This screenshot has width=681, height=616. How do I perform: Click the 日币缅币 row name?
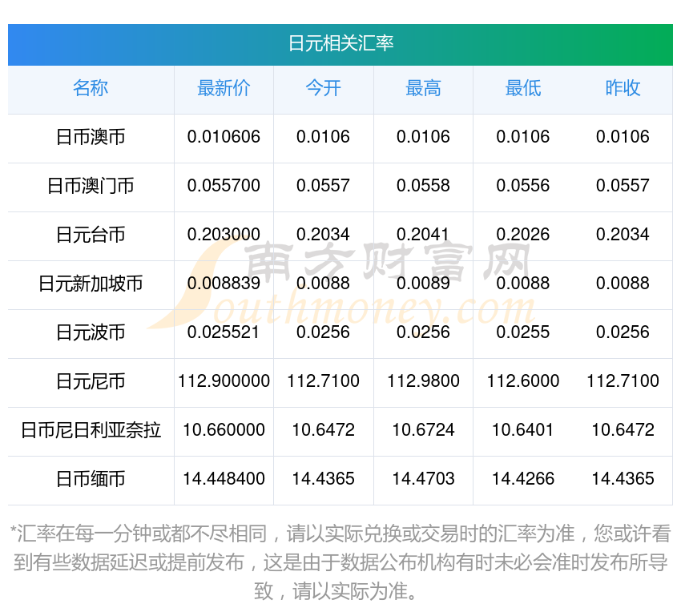tap(91, 479)
